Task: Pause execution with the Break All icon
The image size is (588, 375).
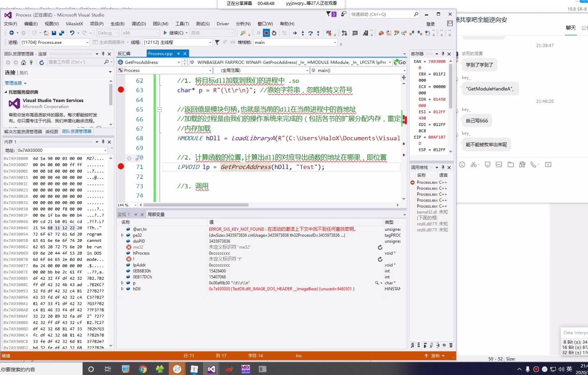Action: tap(259, 33)
